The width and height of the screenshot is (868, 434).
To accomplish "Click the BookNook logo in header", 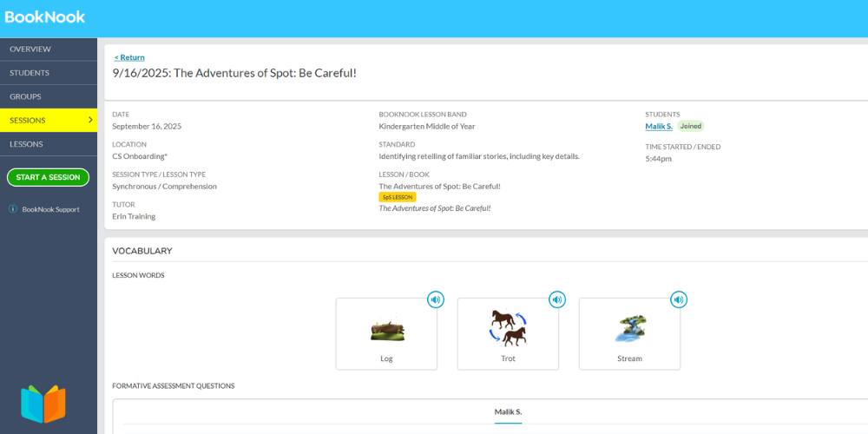I will (x=44, y=16).
